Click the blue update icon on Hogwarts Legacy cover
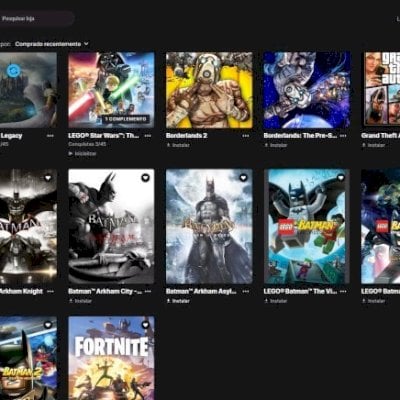Image resolution: width=400 pixels, height=400 pixels. click(x=14, y=70)
